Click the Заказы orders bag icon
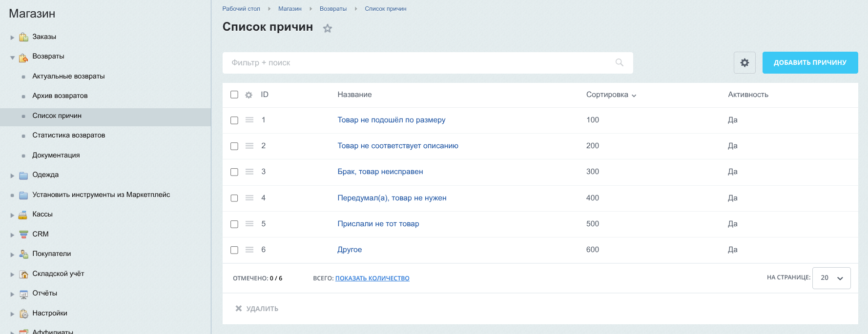This screenshot has height=334, width=868. [x=23, y=37]
